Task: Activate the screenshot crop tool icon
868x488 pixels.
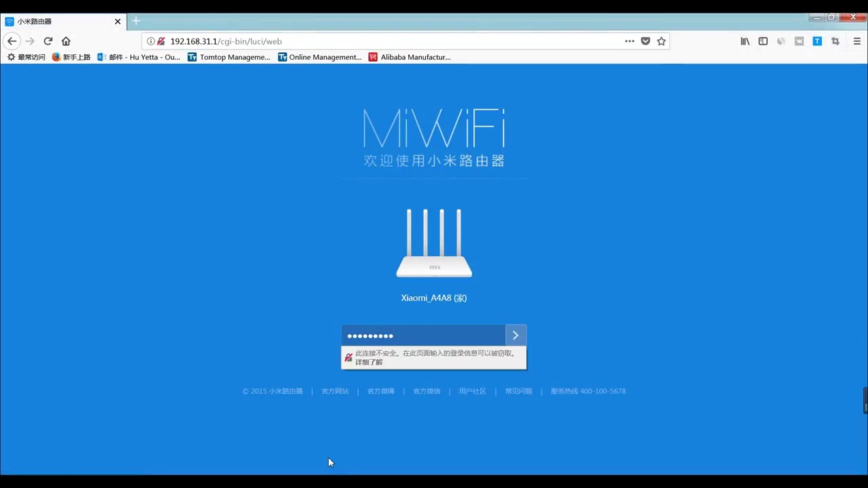Action: (x=835, y=41)
